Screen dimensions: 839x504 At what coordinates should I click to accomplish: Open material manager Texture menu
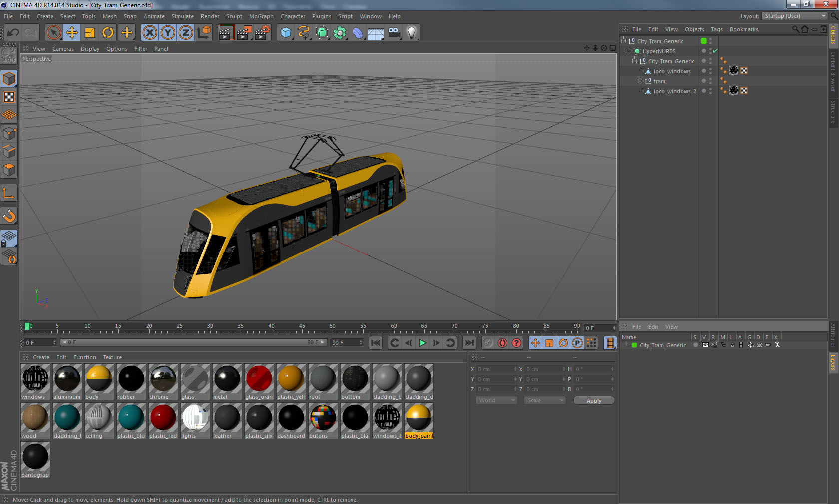[112, 357]
